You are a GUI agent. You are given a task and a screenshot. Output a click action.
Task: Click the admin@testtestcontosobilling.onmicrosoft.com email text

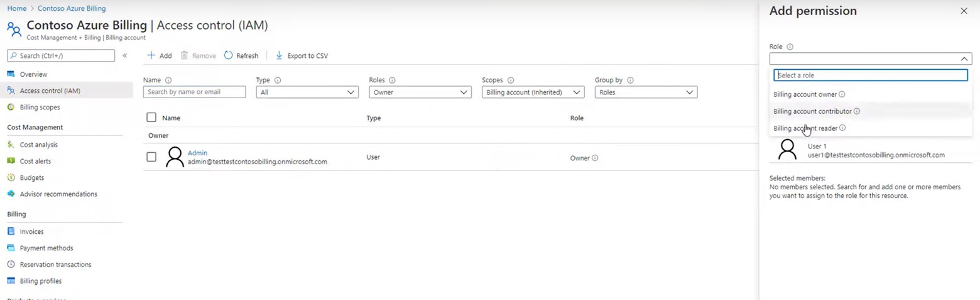pyautogui.click(x=258, y=162)
